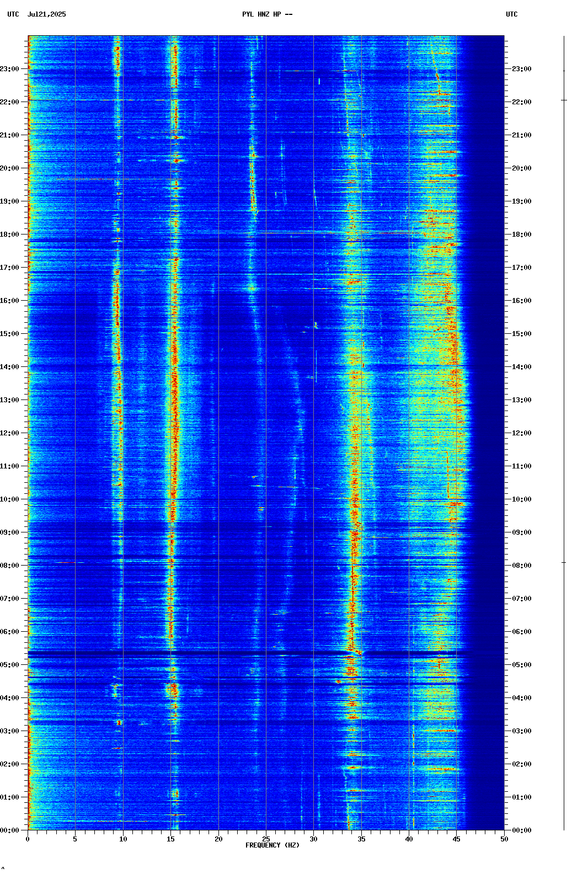Image resolution: width=588 pixels, height=874 pixels.
Task: Select the 50 Hz frequency tick label
Action: coord(504,839)
